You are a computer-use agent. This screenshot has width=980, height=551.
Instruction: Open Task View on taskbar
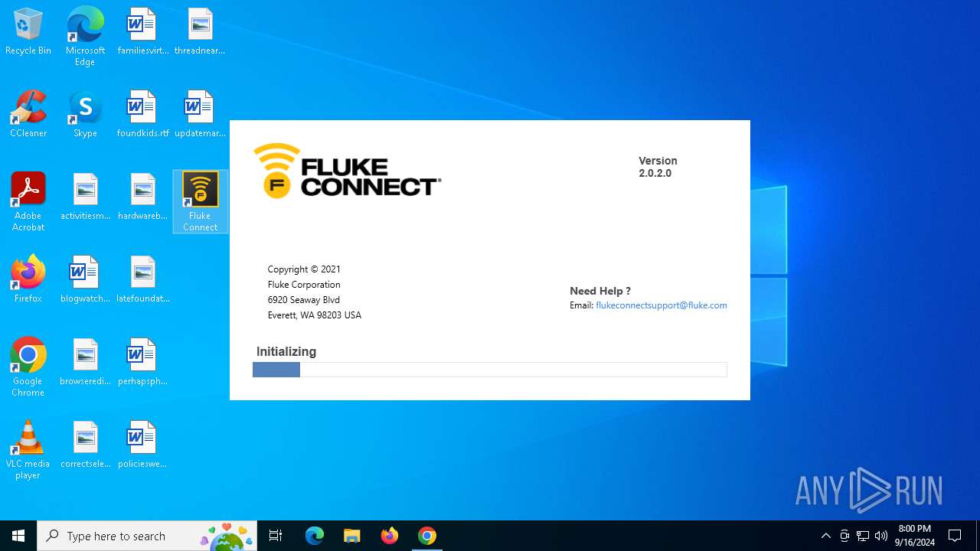coord(276,536)
